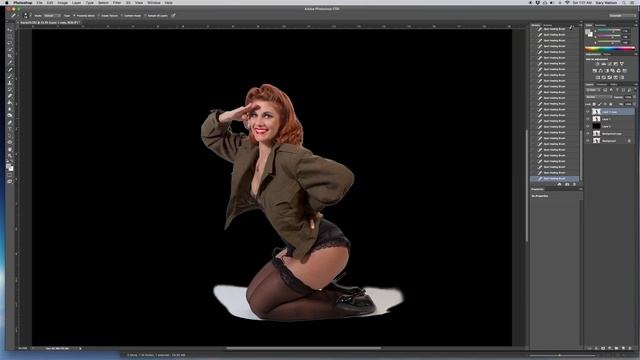The height and width of the screenshot is (360, 640).
Task: Click the Brightness/Contrast adjustment icon
Action: point(597,64)
